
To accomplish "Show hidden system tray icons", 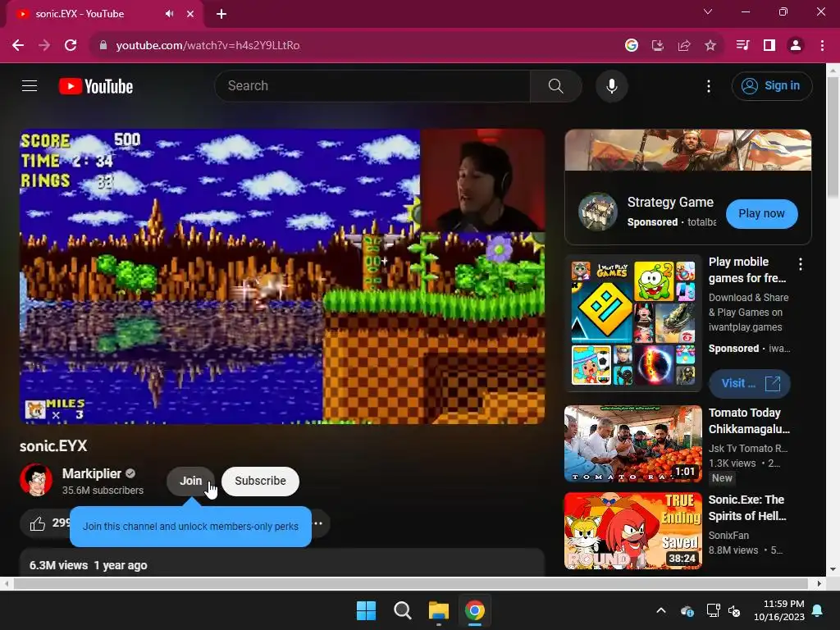I will tap(661, 610).
